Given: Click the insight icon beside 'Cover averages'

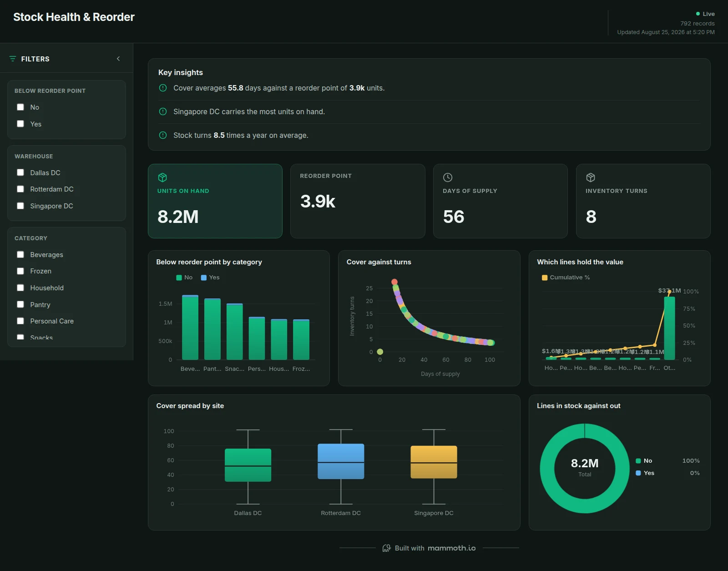Looking at the screenshot, I should (x=163, y=88).
